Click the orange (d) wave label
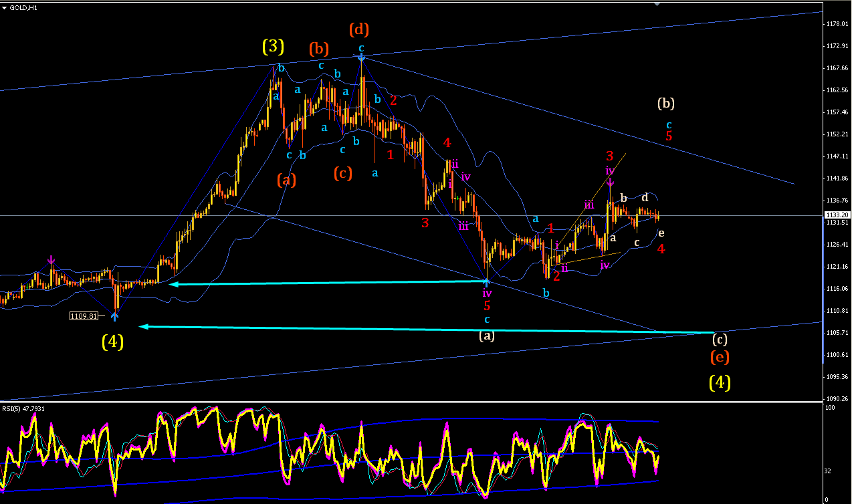Image resolution: width=852 pixels, height=504 pixels. point(359,29)
